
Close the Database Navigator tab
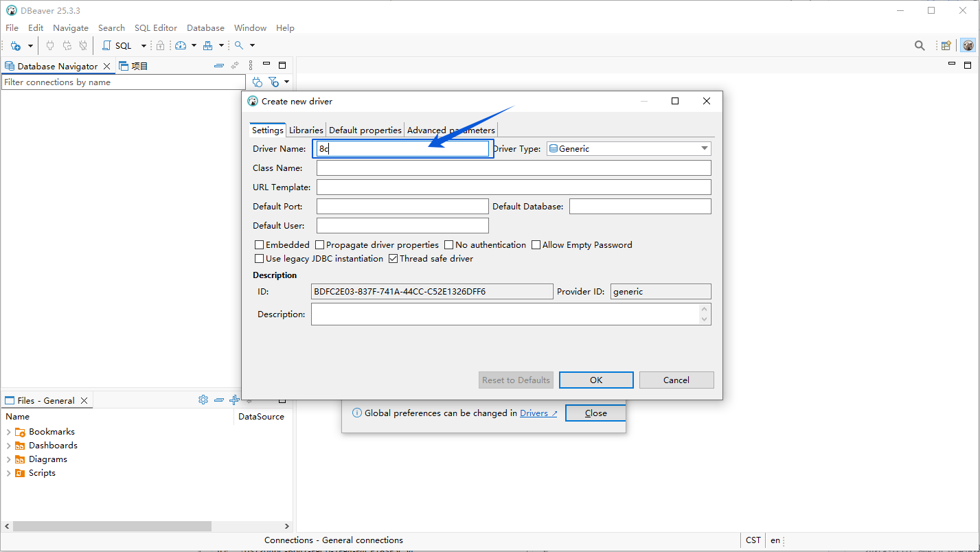pos(106,67)
